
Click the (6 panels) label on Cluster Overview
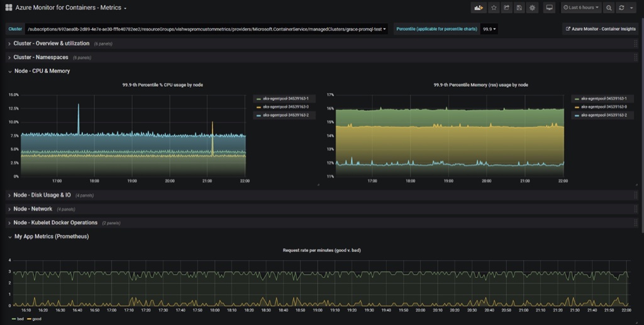coord(103,43)
